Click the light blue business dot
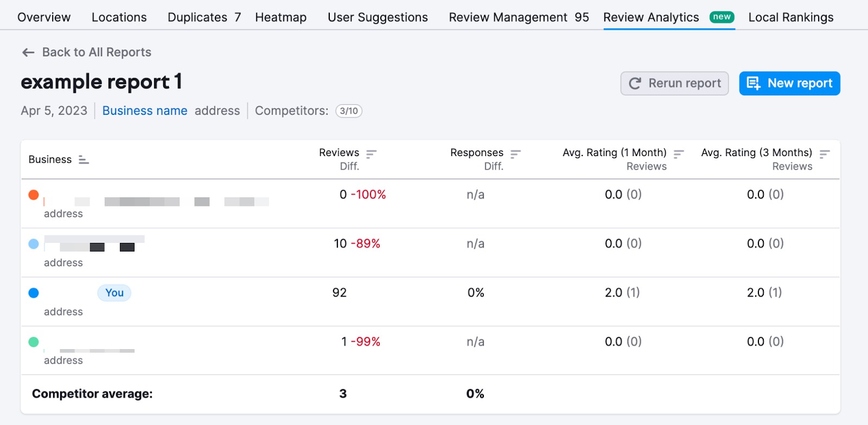Viewport: 868px width, 425px height. point(34,244)
